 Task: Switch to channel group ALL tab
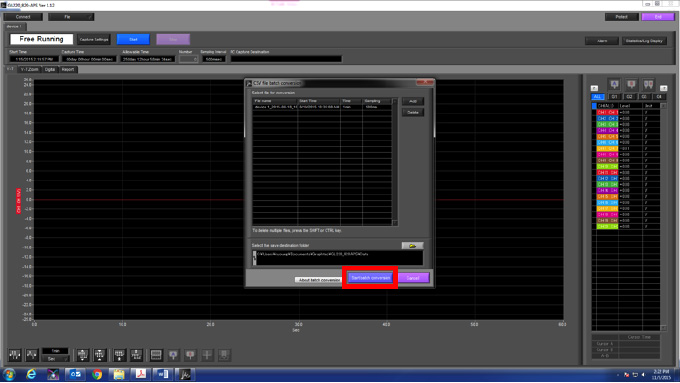598,97
